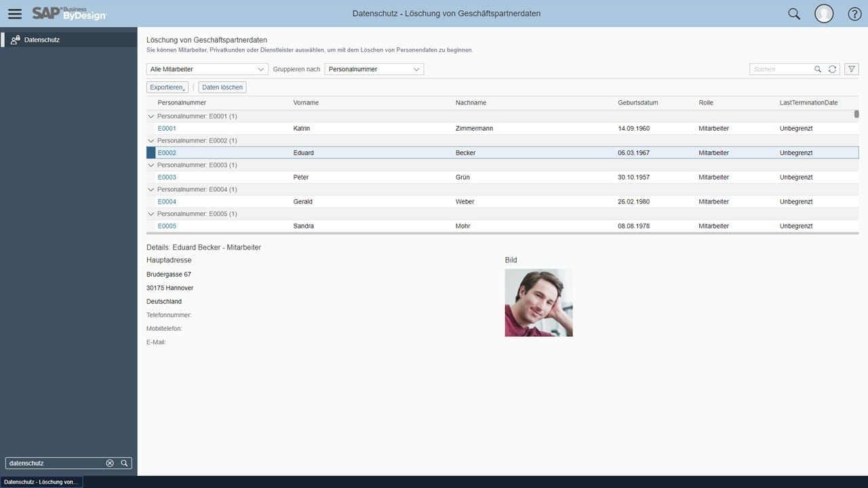Select the row selector of E0002

pyautogui.click(x=151, y=153)
